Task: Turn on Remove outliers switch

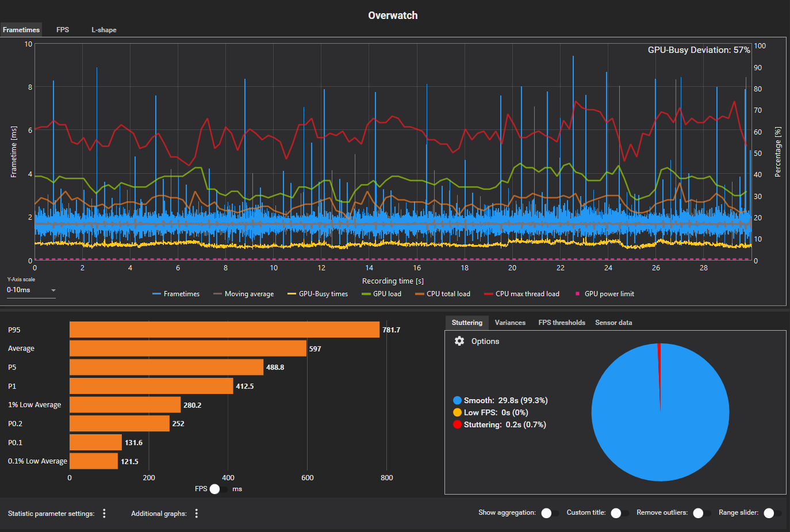Action: tap(701, 513)
